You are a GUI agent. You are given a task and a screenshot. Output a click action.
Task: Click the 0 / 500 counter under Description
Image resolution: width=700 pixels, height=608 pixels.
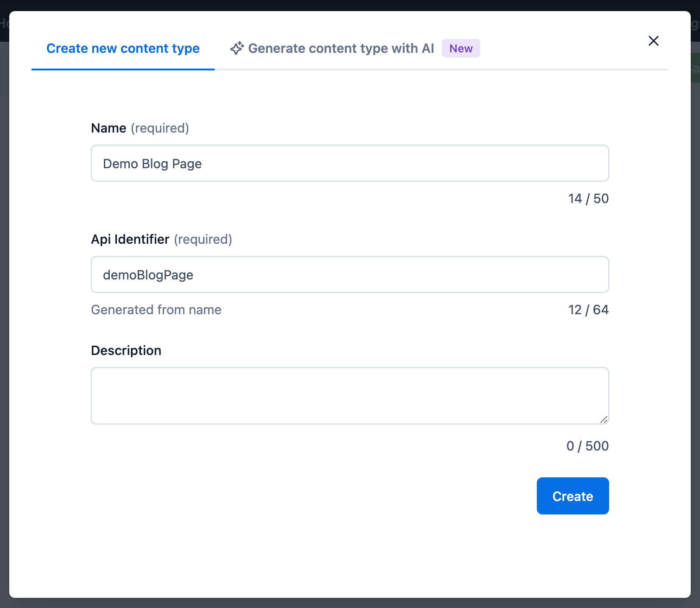pyautogui.click(x=587, y=446)
